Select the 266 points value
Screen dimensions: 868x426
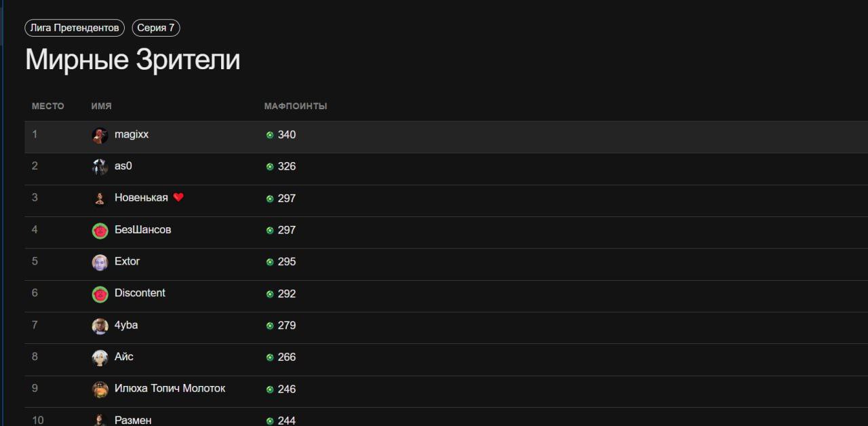[x=287, y=357]
